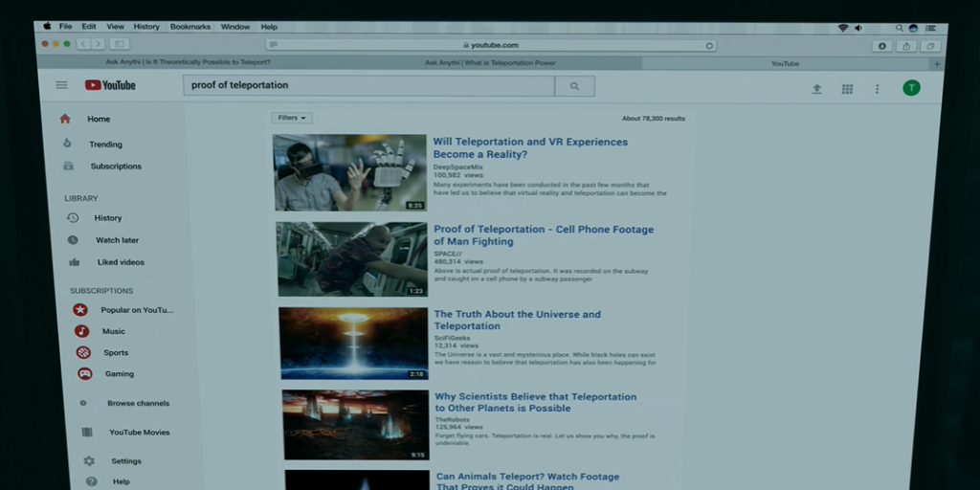Click Safari back navigation arrow
980x490 pixels.
coord(84,44)
